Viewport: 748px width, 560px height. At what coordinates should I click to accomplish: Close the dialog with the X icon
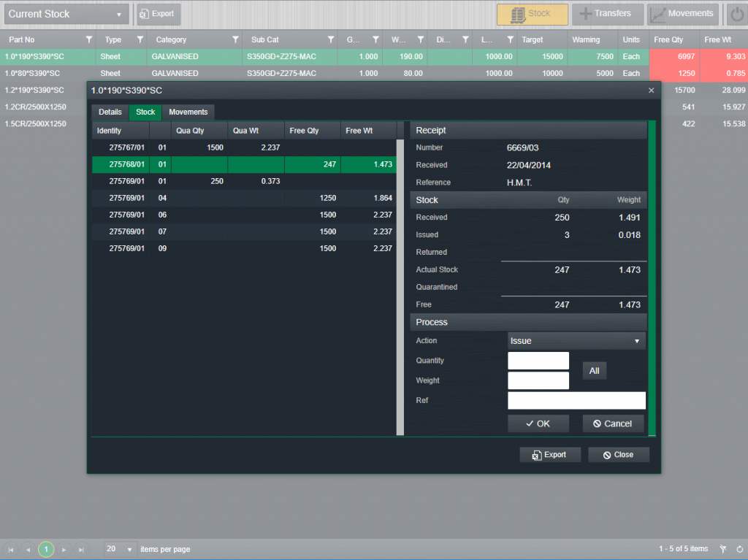tap(652, 91)
